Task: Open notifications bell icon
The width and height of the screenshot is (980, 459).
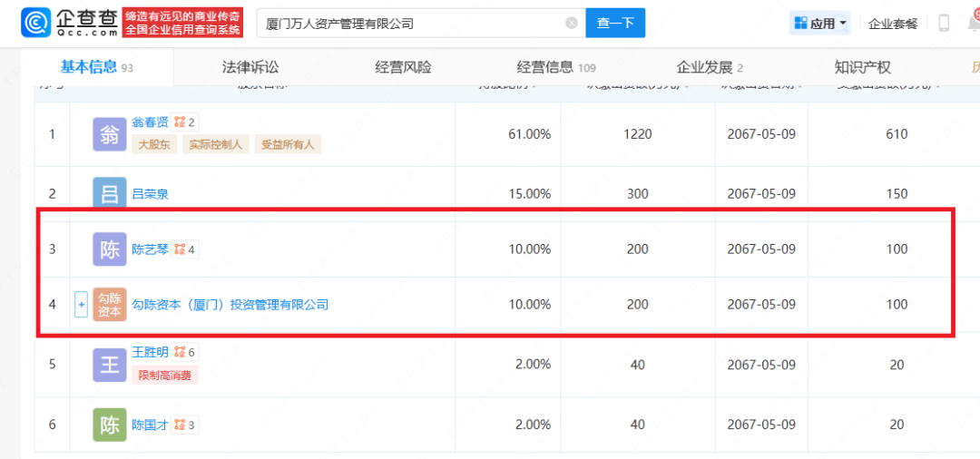Action: pos(975,23)
